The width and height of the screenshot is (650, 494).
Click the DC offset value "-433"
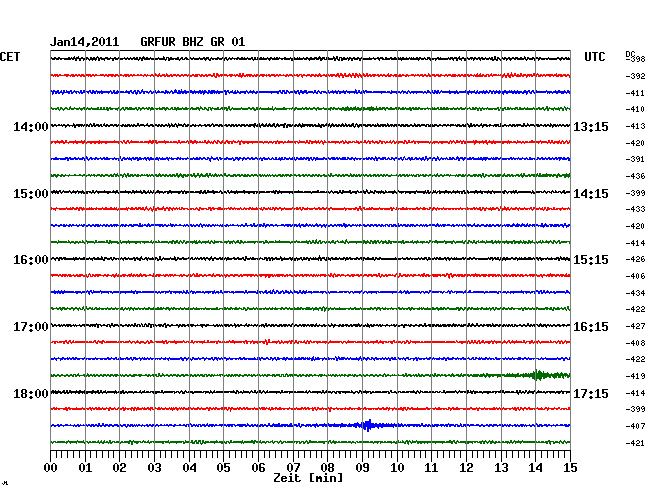[635, 209]
